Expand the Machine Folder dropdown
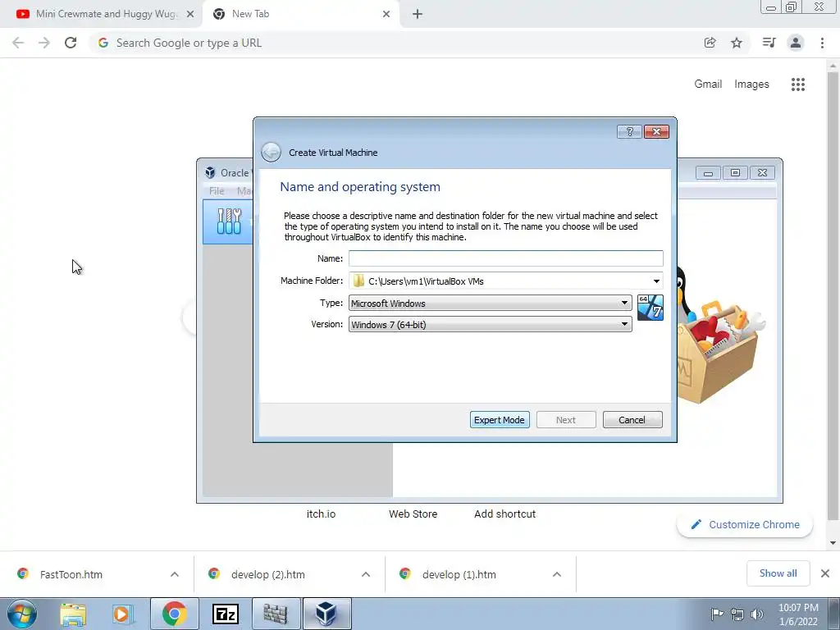The width and height of the screenshot is (840, 630). (x=656, y=281)
